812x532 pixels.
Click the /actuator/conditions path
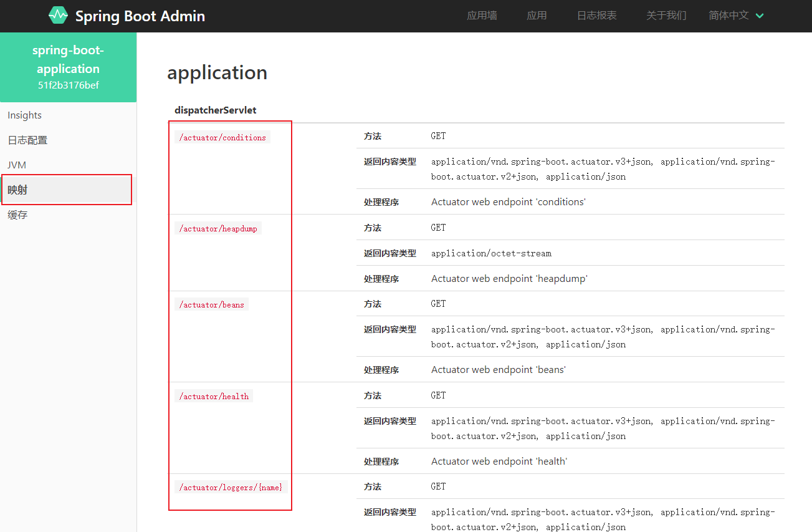222,138
